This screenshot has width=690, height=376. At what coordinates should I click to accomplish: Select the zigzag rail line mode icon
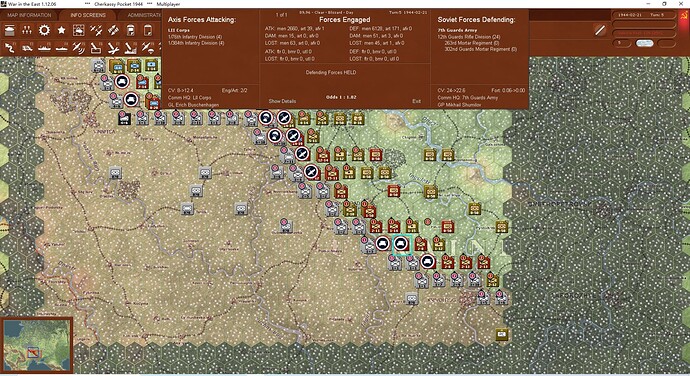[9, 48]
